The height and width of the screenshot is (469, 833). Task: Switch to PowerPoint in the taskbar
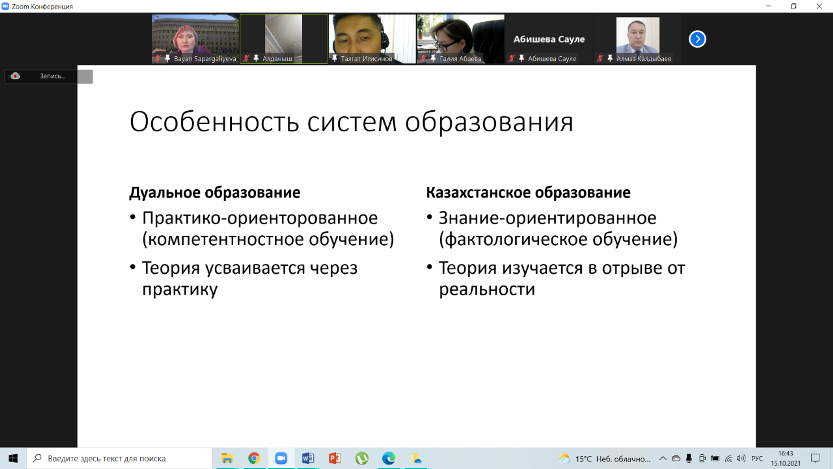(335, 458)
